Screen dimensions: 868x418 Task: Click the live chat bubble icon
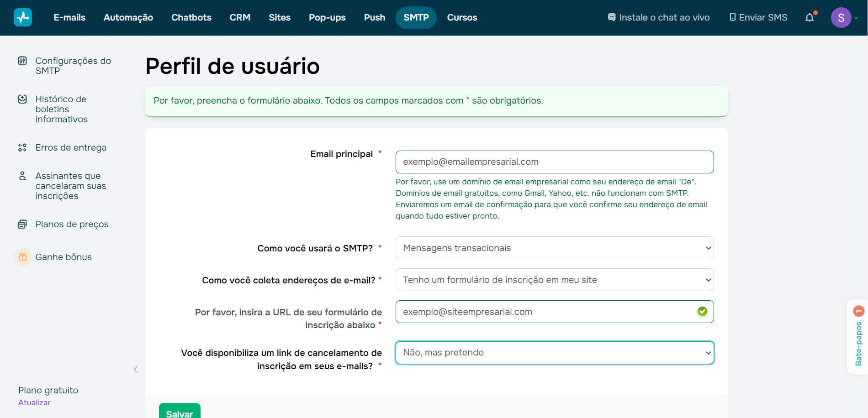(x=612, y=17)
